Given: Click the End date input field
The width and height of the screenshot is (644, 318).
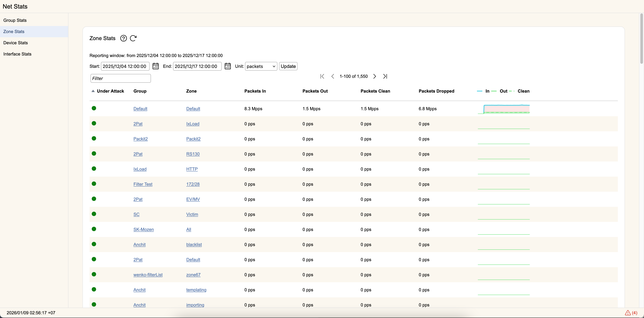Looking at the screenshot, I should pos(197,66).
